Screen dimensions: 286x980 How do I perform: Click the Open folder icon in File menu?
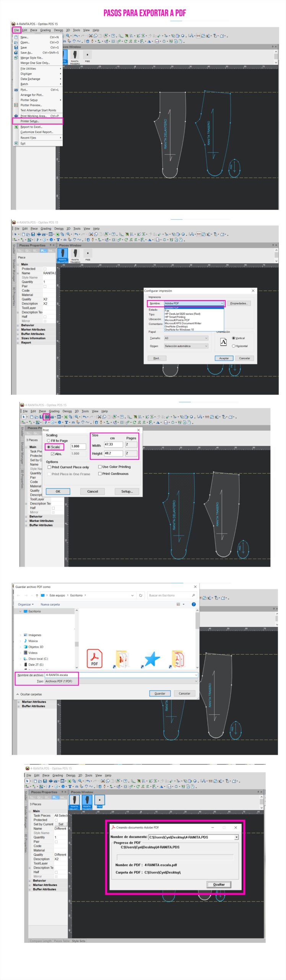[x=16, y=42]
